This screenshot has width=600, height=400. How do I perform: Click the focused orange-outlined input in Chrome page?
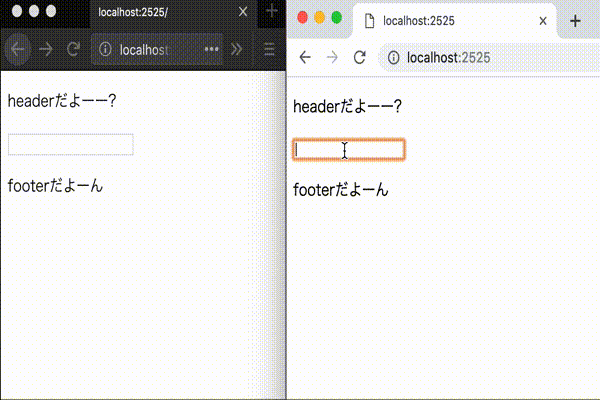coord(349,150)
